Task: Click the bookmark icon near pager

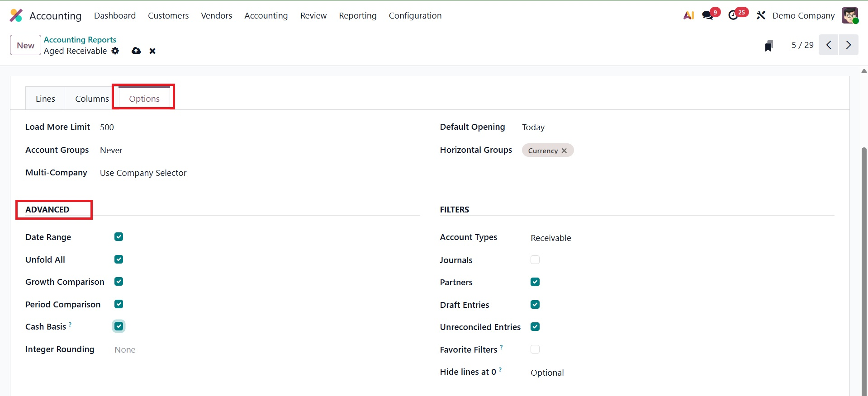Action: (769, 45)
